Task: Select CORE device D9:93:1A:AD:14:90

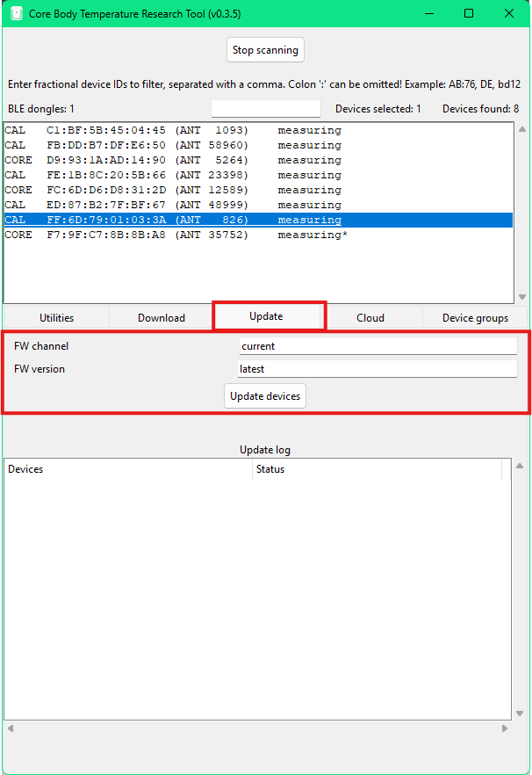Action: 258,160
